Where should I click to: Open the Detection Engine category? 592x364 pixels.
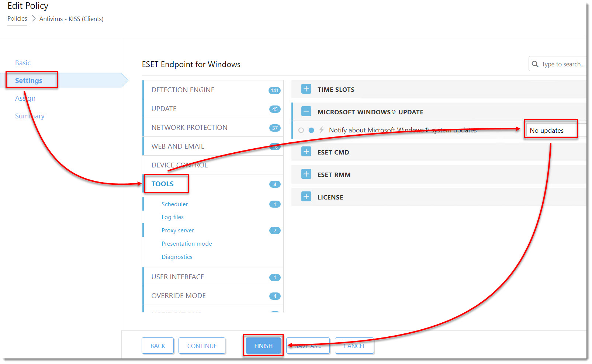213,90
